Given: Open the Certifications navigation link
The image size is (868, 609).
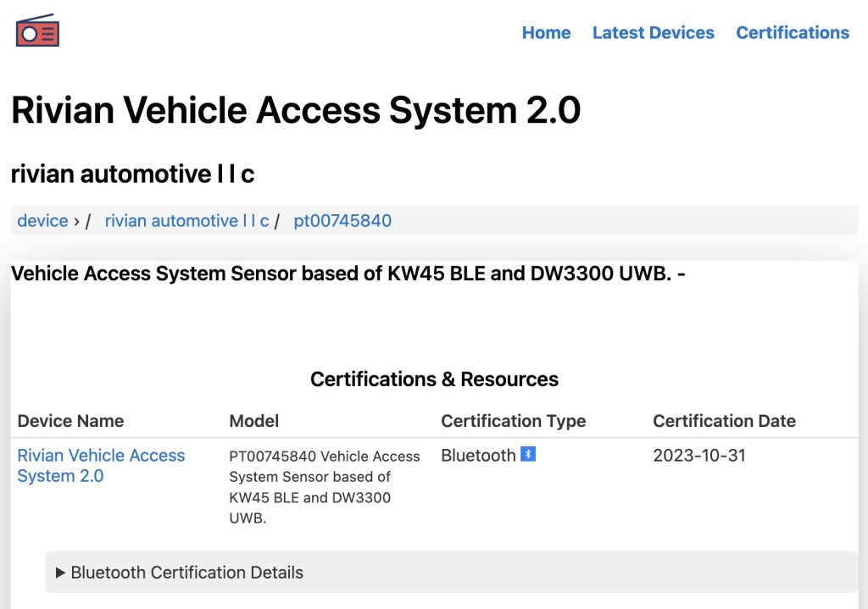Looking at the screenshot, I should click(793, 33).
